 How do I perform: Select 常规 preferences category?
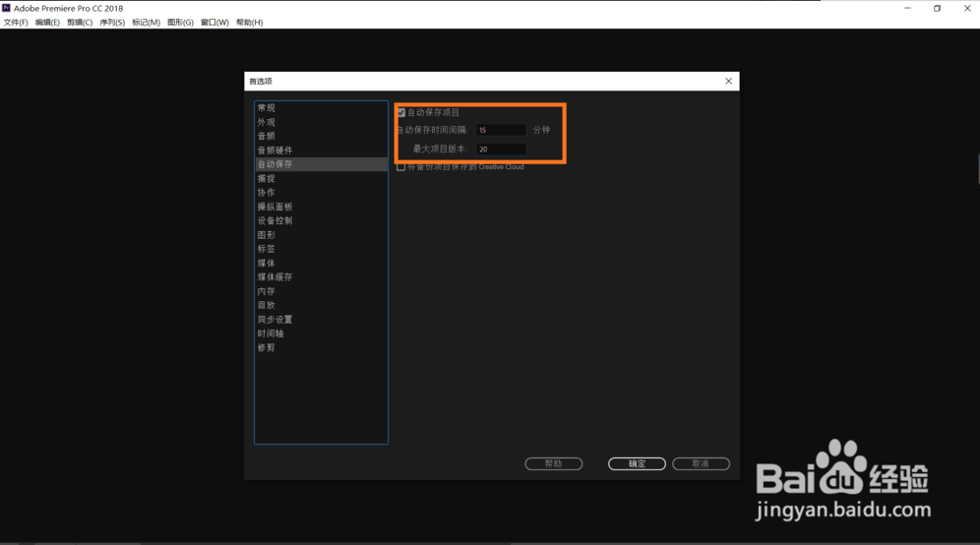click(x=321, y=108)
